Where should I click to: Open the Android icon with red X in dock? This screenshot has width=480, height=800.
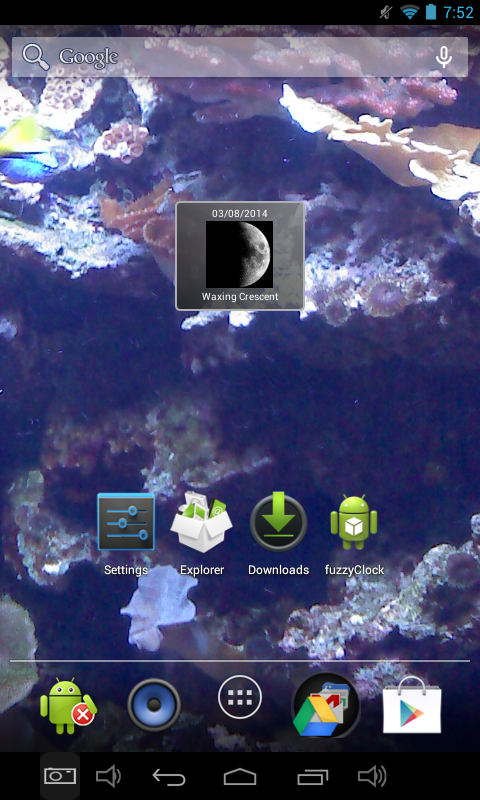pos(68,706)
